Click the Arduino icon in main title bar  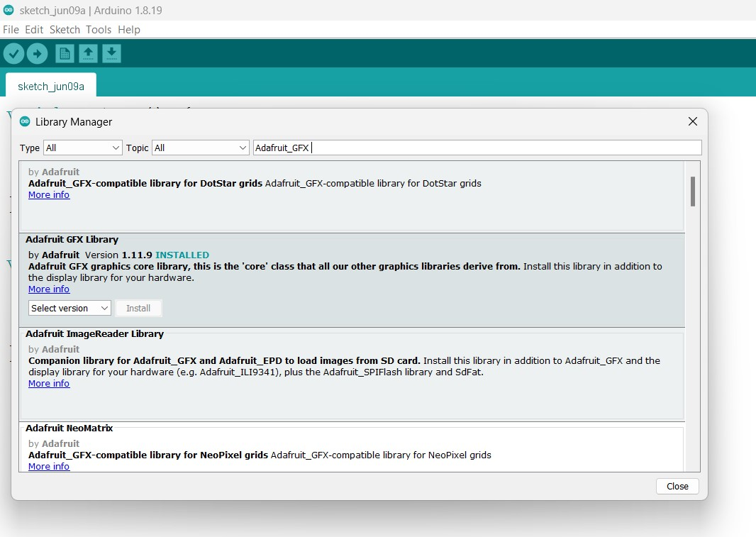[x=9, y=10]
